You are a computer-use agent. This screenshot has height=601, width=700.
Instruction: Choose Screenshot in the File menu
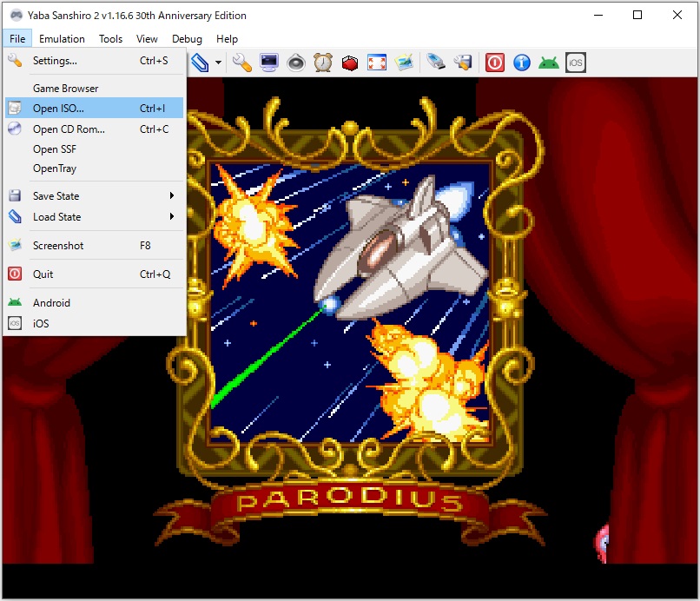pos(94,246)
